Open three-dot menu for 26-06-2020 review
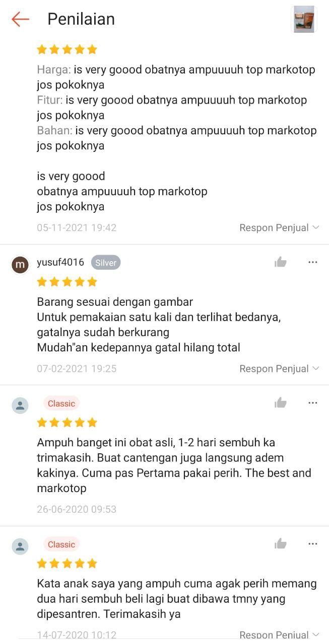 (x=312, y=403)
